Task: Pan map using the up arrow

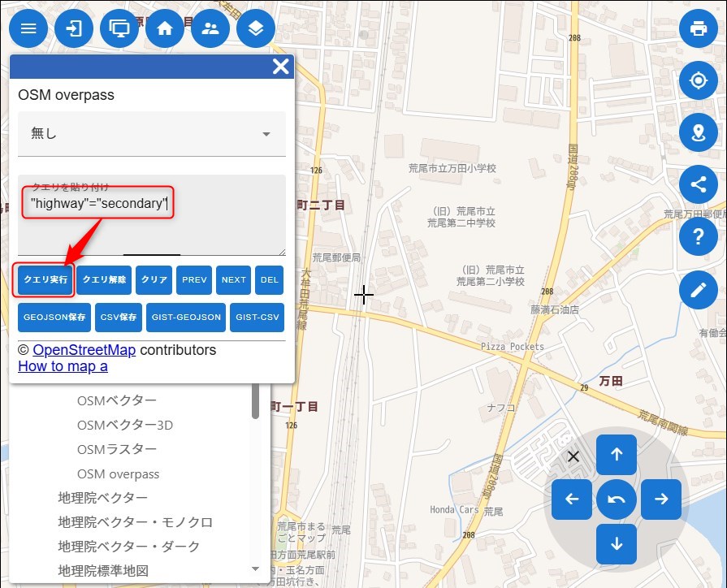Action: pos(617,455)
